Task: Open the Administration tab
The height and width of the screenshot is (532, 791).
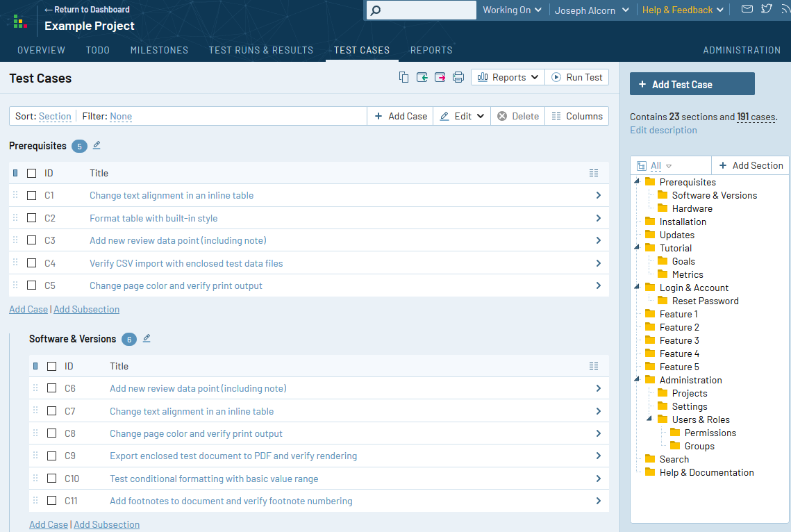Action: [742, 50]
